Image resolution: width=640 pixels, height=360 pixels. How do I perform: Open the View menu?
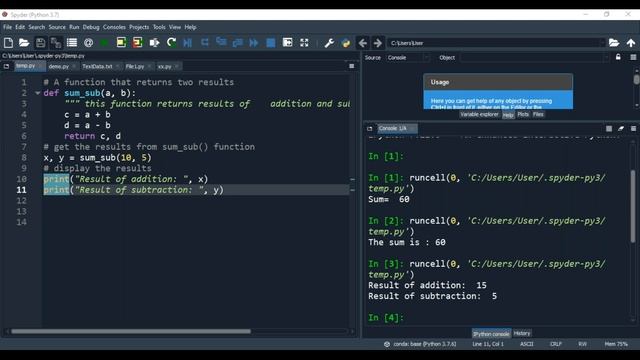click(175, 27)
